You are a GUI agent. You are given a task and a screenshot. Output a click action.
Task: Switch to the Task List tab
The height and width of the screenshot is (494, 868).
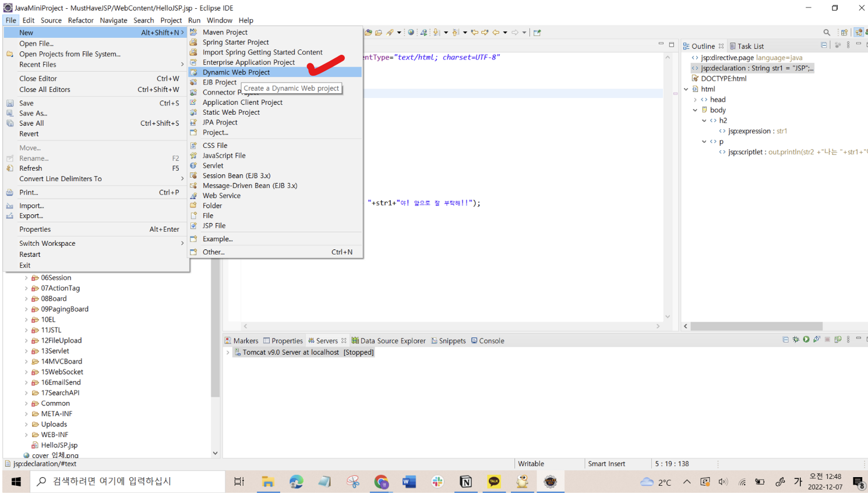(747, 46)
